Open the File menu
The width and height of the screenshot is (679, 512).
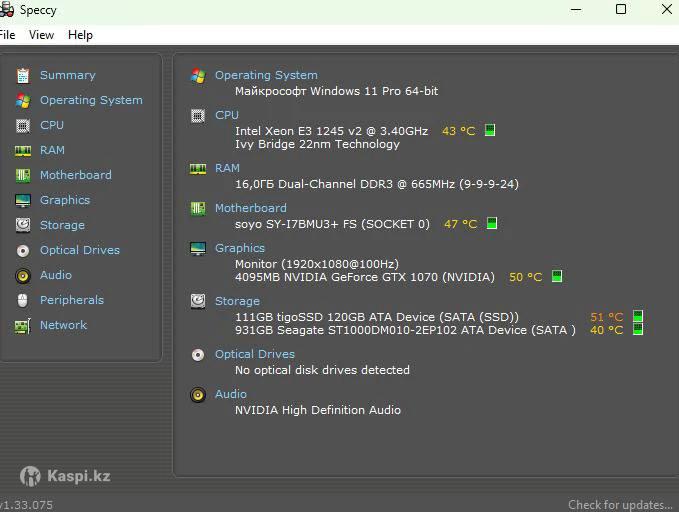7,35
